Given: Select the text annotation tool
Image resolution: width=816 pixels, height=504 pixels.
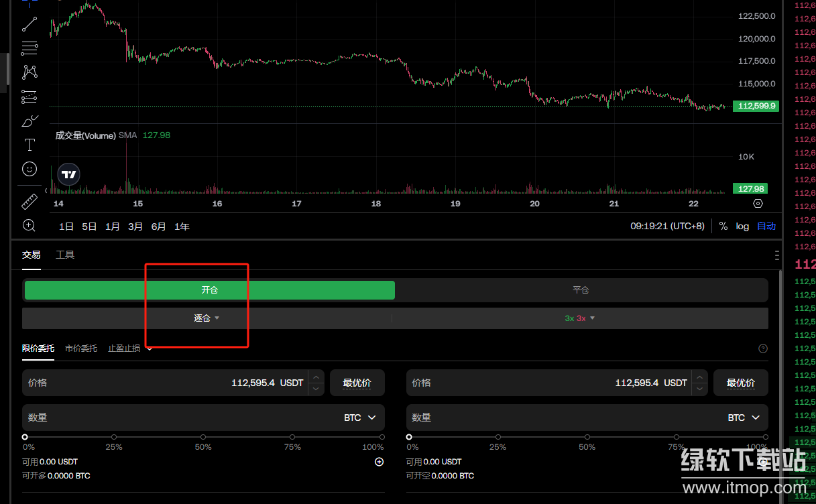Looking at the screenshot, I should tap(30, 145).
